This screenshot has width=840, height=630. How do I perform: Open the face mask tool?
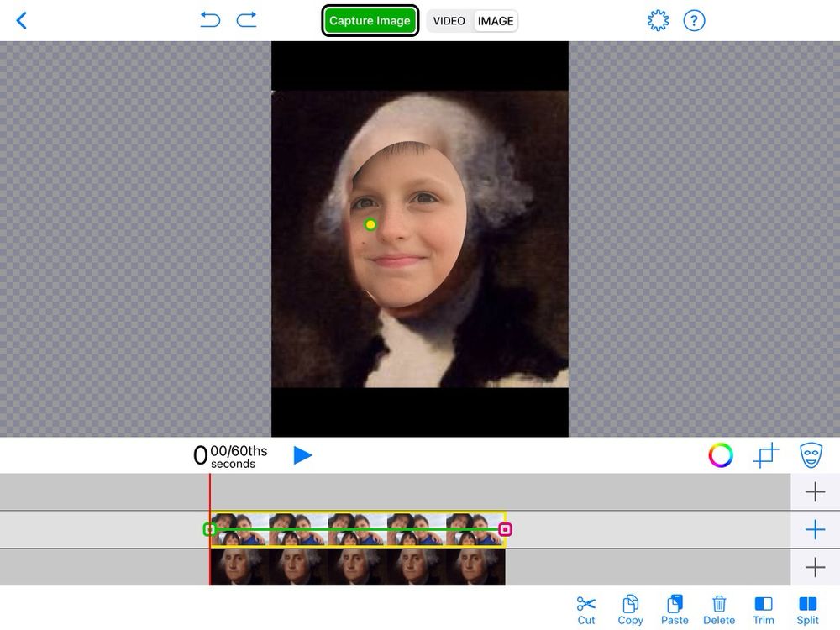[811, 455]
